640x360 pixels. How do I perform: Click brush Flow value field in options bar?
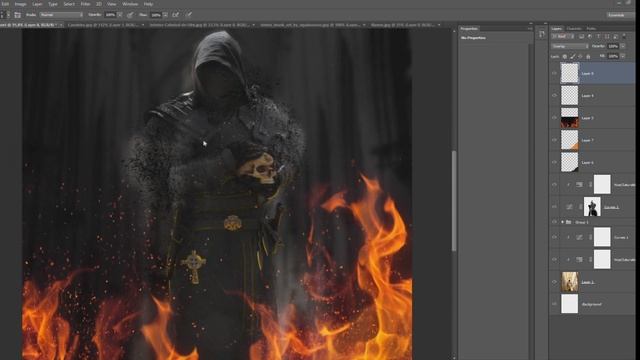click(x=156, y=15)
